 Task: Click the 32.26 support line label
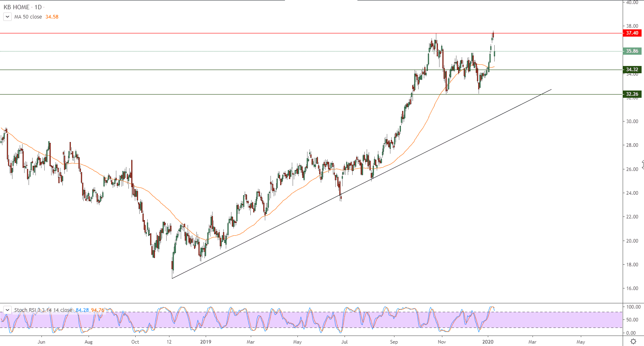[x=632, y=94]
